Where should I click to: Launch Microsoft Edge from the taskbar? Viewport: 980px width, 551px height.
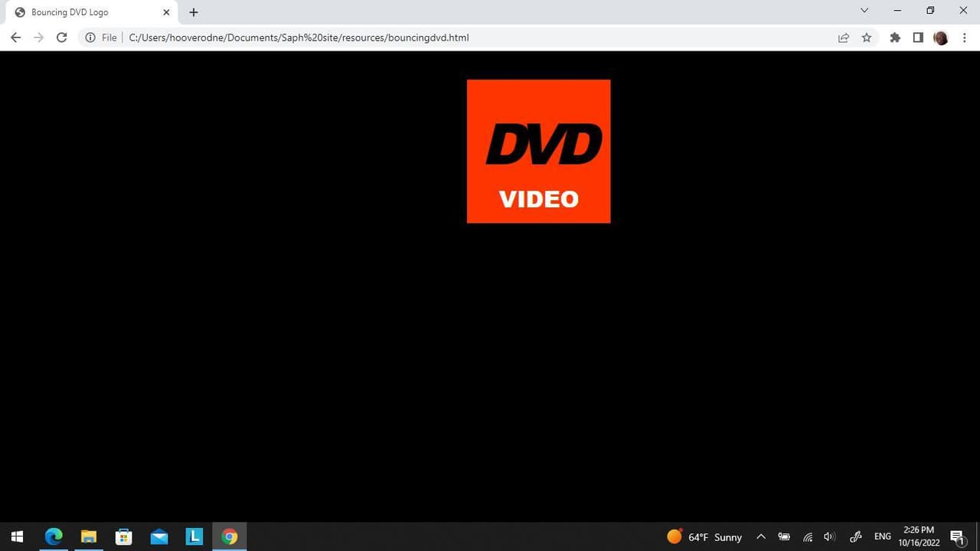click(x=54, y=536)
